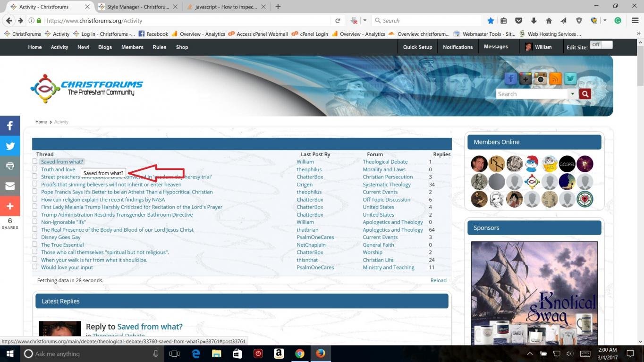Click the Facebook icon in the header banner
This screenshot has height=362, width=644.
(x=510, y=79)
